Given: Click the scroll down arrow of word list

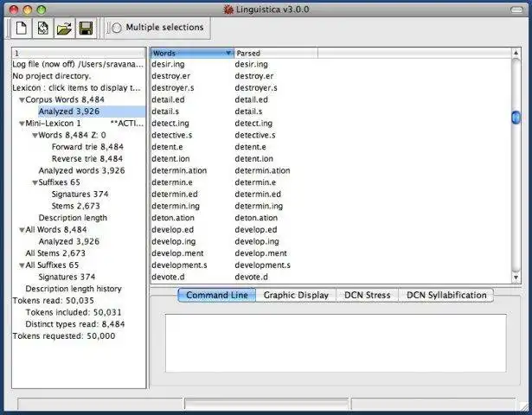Looking at the screenshot, I should click(516, 278).
